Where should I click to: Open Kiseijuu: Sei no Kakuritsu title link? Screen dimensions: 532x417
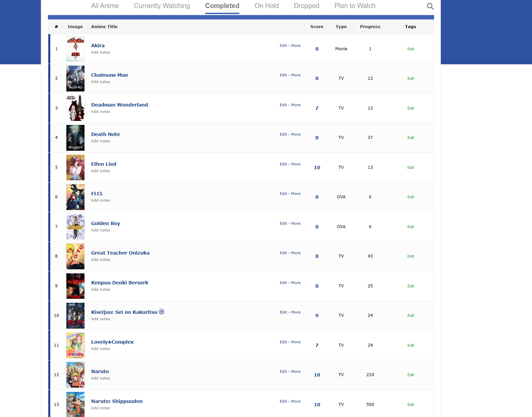pyautogui.click(x=124, y=312)
